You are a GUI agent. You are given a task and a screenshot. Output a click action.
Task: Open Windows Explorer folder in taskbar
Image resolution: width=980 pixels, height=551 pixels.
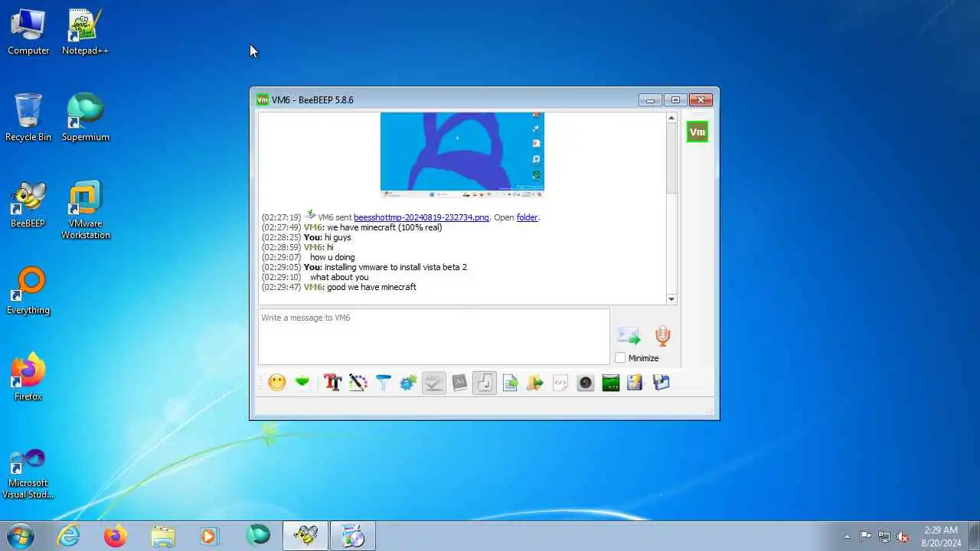coord(162,536)
